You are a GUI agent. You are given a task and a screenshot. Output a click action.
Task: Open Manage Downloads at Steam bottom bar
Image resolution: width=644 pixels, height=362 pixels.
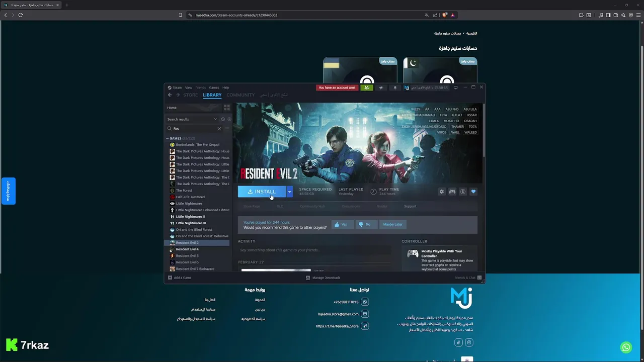(323, 278)
